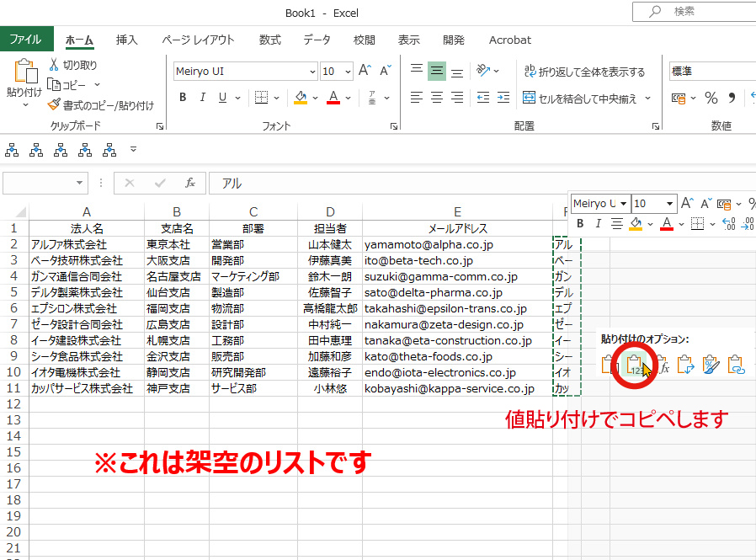This screenshot has height=560, width=756.
Task: Choose normal Paste option icon
Action: pos(610,365)
